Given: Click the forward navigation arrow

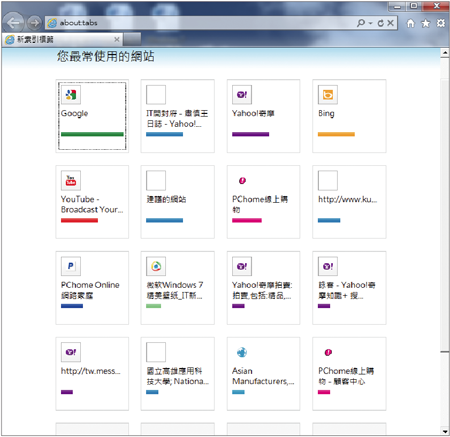Looking at the screenshot, I should point(33,23).
